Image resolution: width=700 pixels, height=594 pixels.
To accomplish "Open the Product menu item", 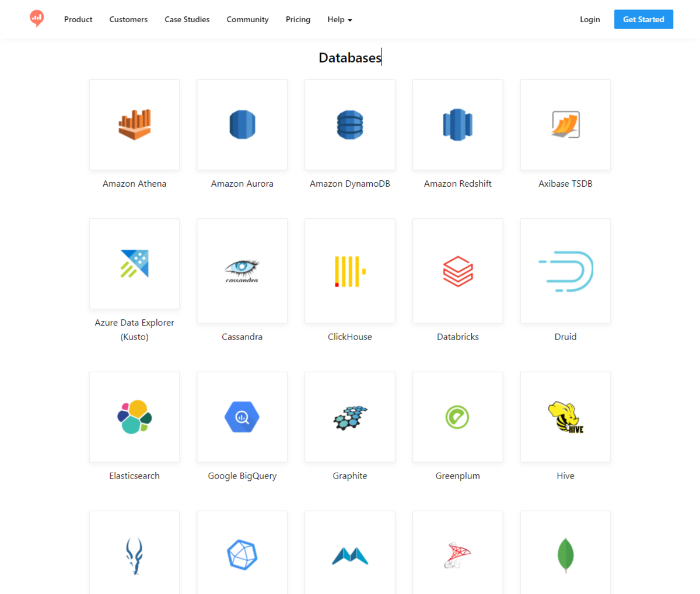I will 78,19.
